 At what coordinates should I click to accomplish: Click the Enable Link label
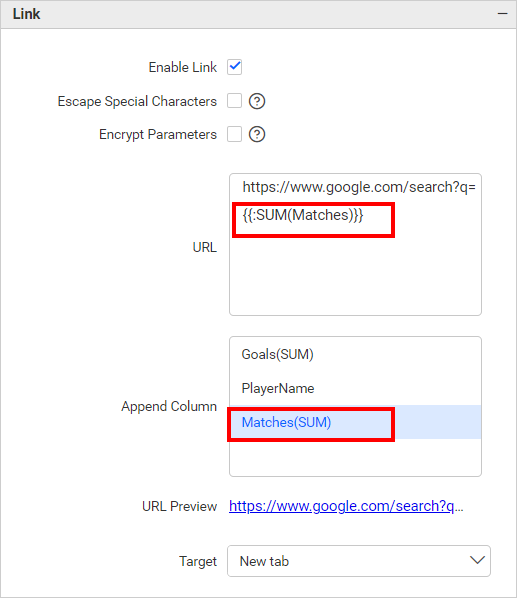point(183,67)
